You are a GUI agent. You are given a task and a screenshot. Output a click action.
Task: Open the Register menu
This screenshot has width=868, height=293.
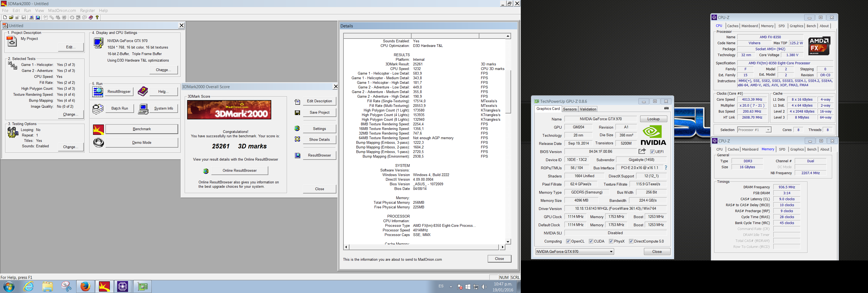[88, 11]
